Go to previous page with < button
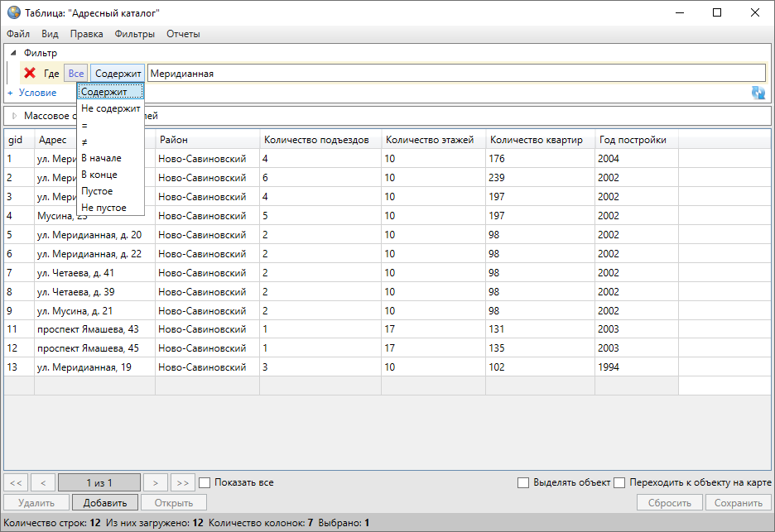775x532 pixels. 43,482
